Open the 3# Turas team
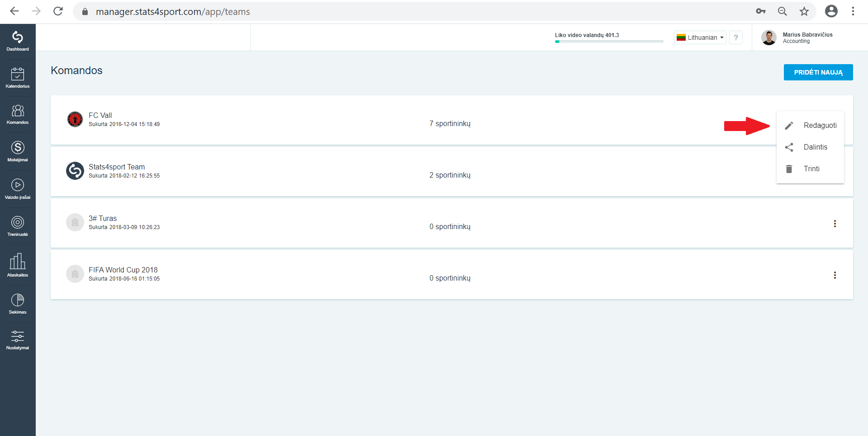The width and height of the screenshot is (868, 436). [x=103, y=218]
